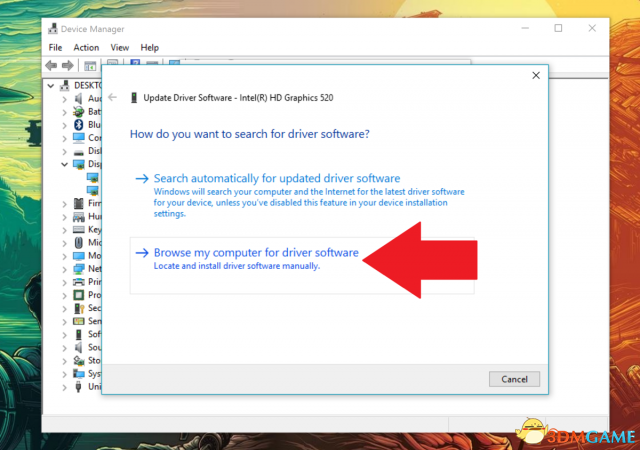This screenshot has height=450, width=640.
Task: Click the Back arrow in Device Manager toolbar
Action: point(51,65)
